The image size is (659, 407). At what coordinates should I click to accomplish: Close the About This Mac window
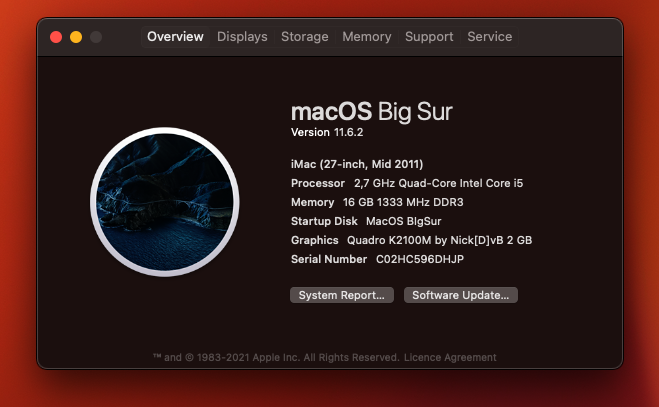pyautogui.click(x=56, y=37)
